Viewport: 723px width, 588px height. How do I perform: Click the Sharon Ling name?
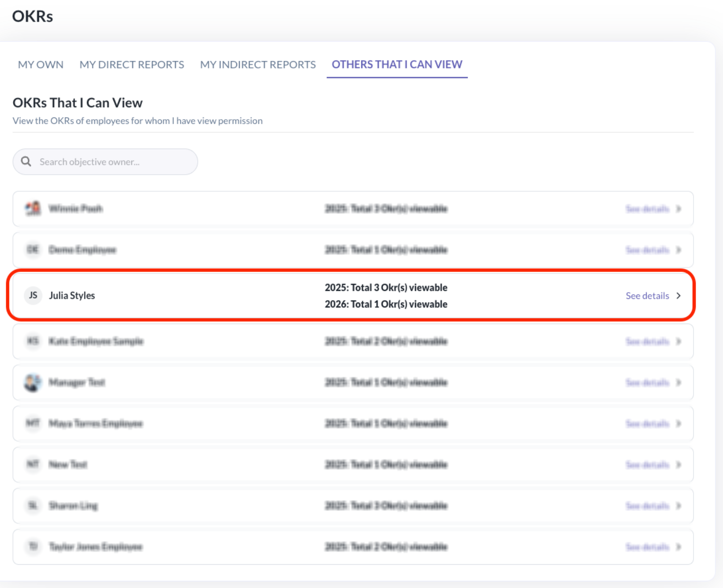73,506
